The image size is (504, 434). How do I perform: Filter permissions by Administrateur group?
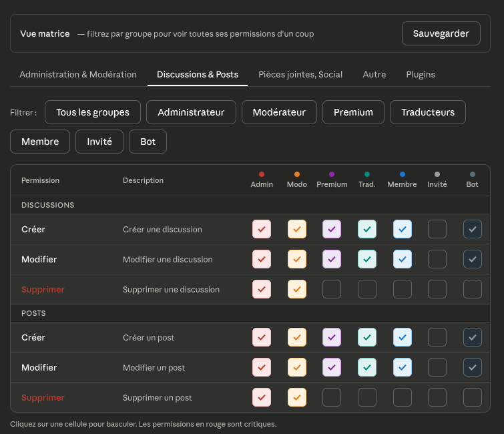click(x=191, y=112)
